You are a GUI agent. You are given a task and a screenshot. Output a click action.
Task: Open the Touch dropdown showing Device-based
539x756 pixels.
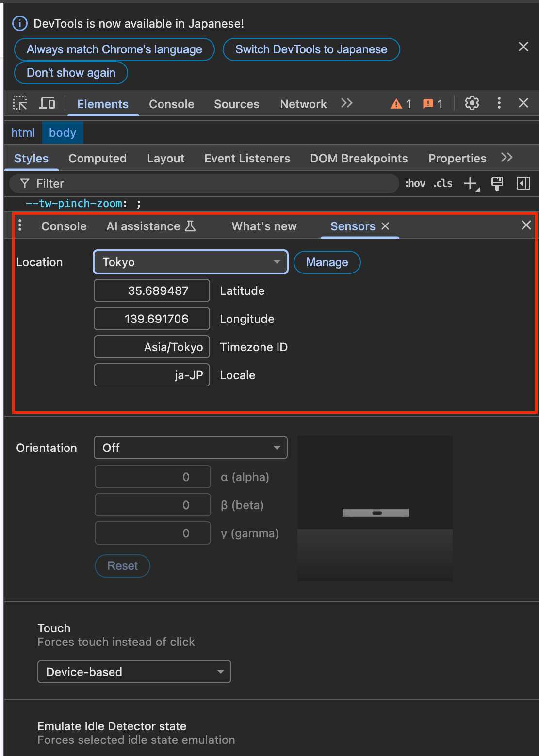pos(134,672)
